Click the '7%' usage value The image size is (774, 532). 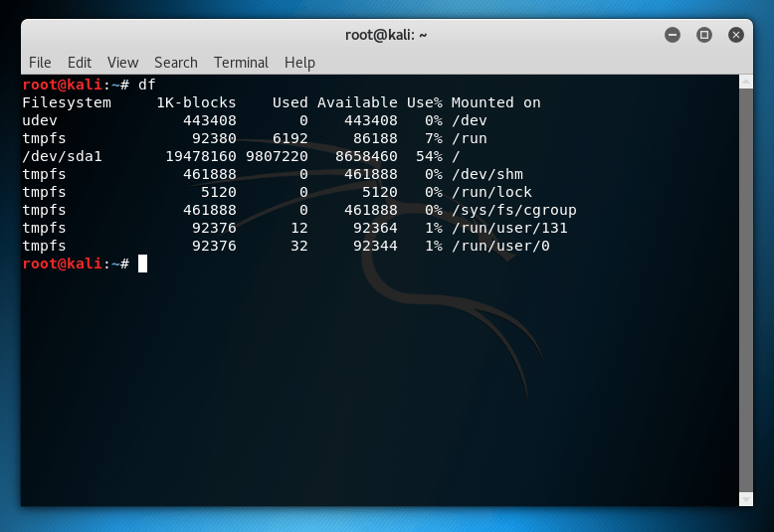434,138
